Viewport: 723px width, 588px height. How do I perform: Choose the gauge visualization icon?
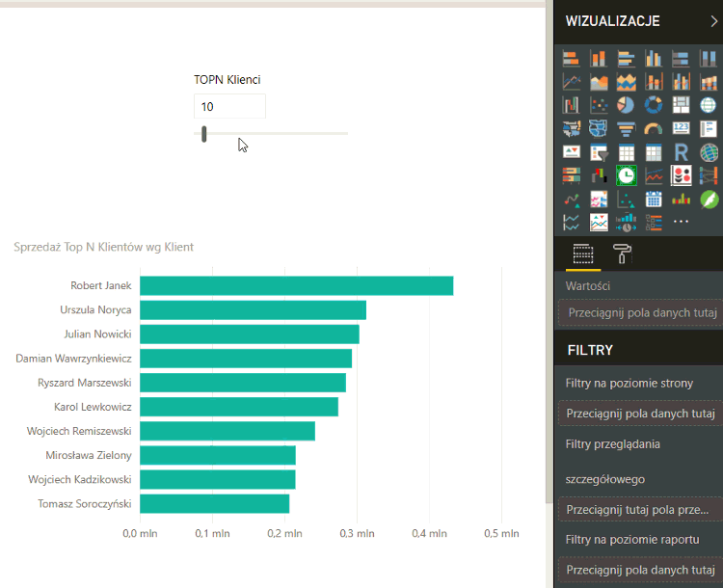click(x=654, y=129)
